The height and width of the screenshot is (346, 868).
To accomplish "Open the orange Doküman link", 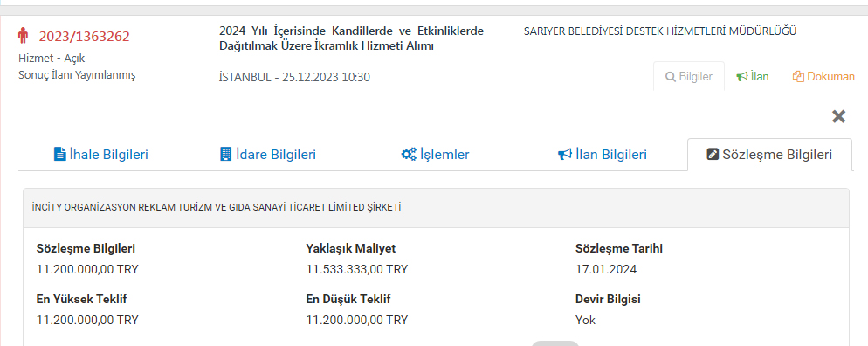I will tap(823, 77).
